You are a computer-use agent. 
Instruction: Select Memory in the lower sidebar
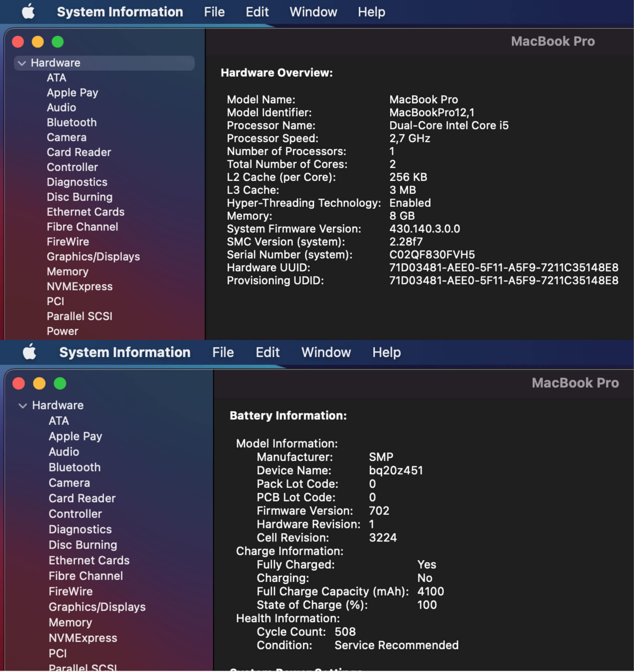point(70,622)
